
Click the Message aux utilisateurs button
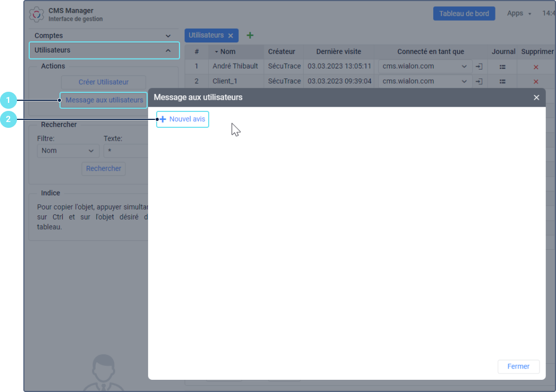(x=104, y=100)
